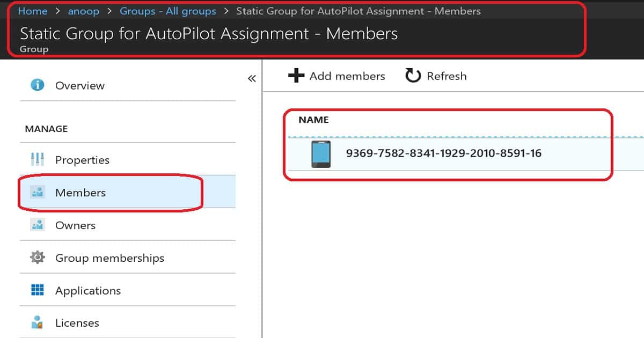
Task: Open Groups - All groups breadcrumb link
Action: (168, 11)
